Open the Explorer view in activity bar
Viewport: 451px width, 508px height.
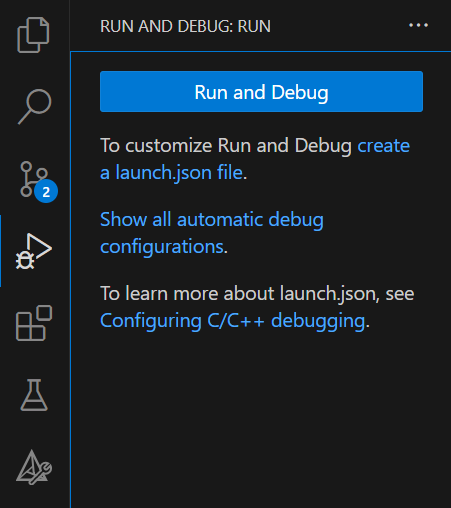[33, 35]
